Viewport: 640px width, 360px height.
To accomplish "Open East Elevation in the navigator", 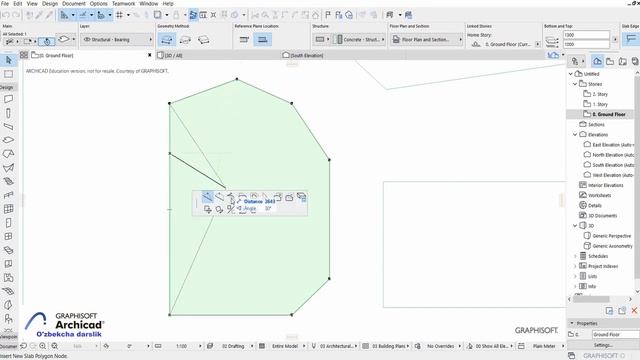I will pos(609,145).
